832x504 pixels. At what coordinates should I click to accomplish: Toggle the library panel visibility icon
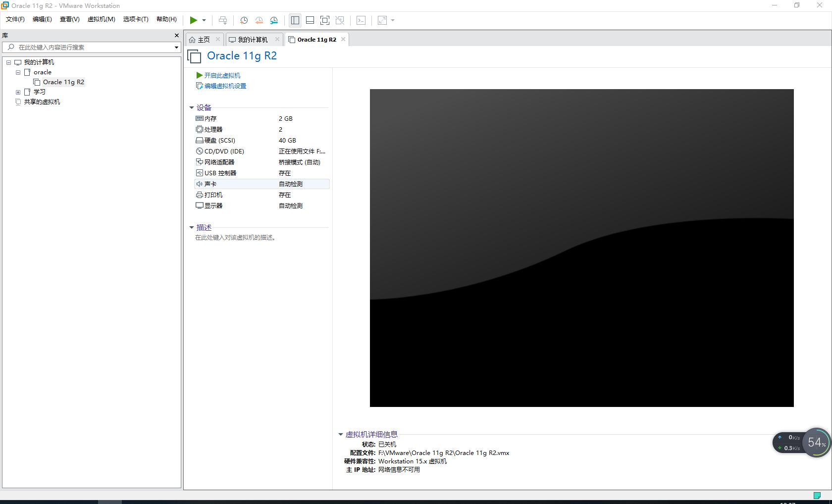[x=295, y=20]
